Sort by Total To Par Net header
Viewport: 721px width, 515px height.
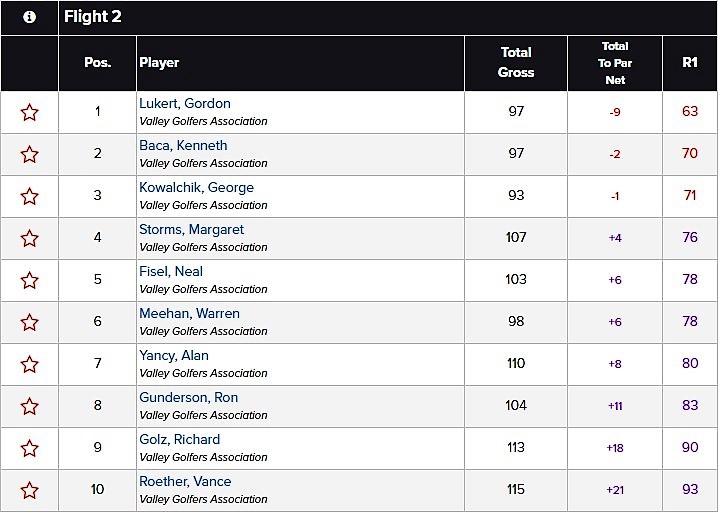tap(615, 63)
